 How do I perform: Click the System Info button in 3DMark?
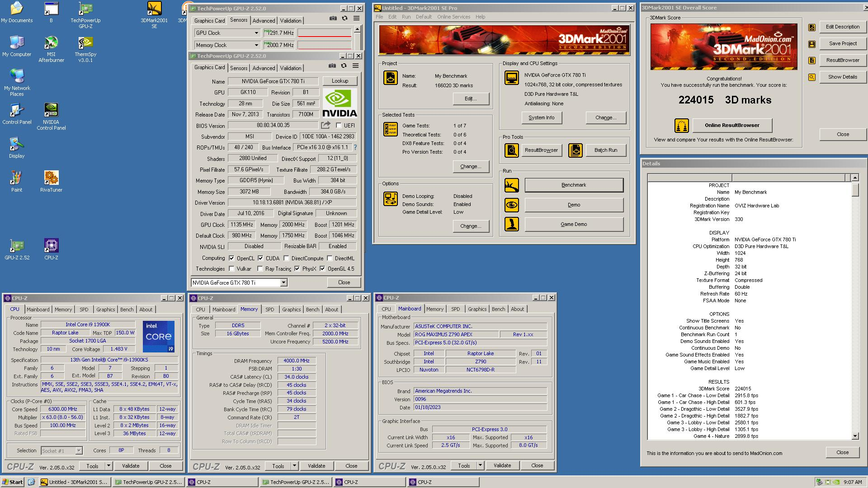point(541,117)
